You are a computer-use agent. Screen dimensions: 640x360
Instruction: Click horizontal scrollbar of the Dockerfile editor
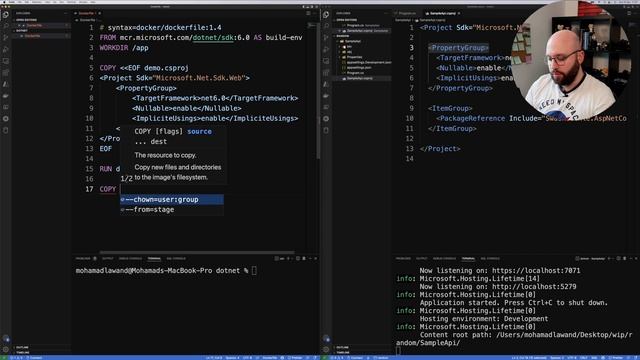tap(197, 252)
